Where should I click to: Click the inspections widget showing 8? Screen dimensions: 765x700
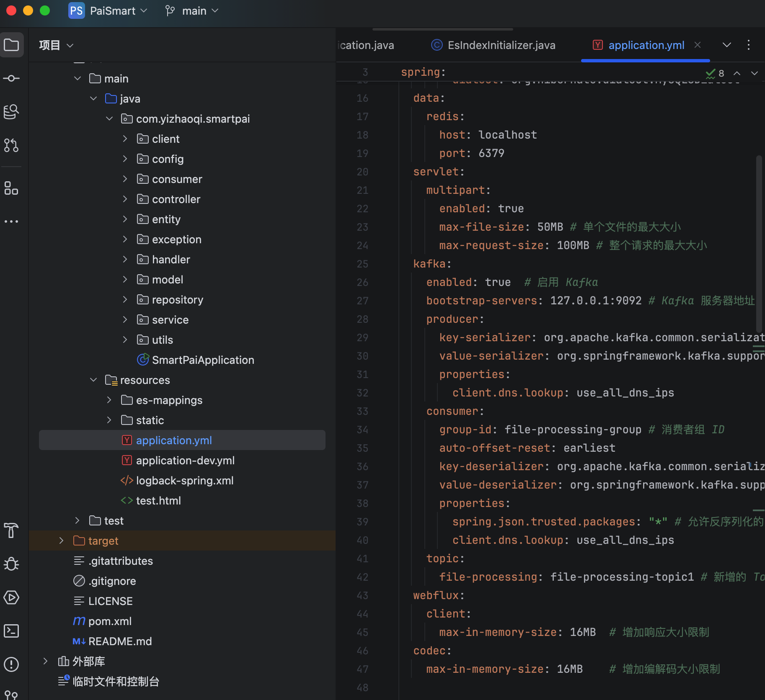[x=716, y=74]
